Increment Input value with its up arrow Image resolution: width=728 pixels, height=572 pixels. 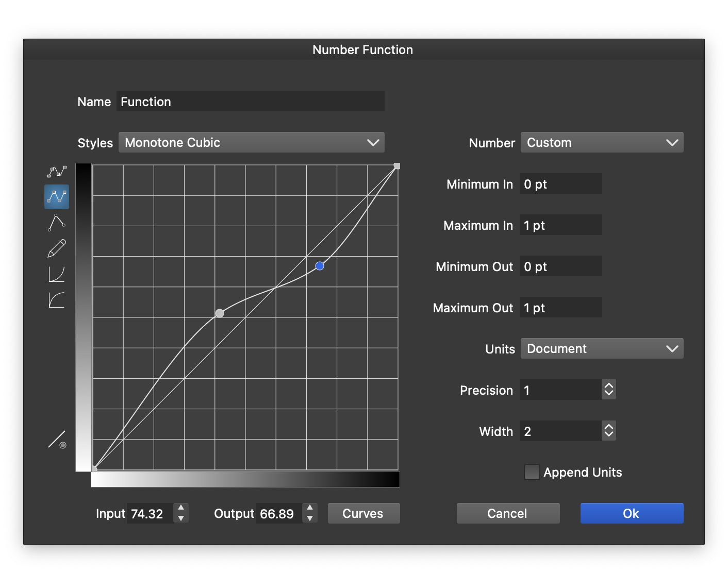pyautogui.click(x=181, y=508)
